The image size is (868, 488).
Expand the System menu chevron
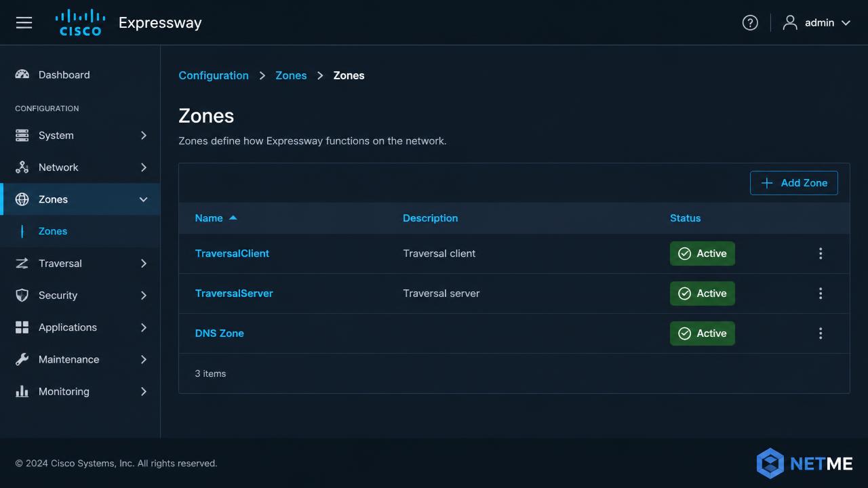[x=144, y=136]
